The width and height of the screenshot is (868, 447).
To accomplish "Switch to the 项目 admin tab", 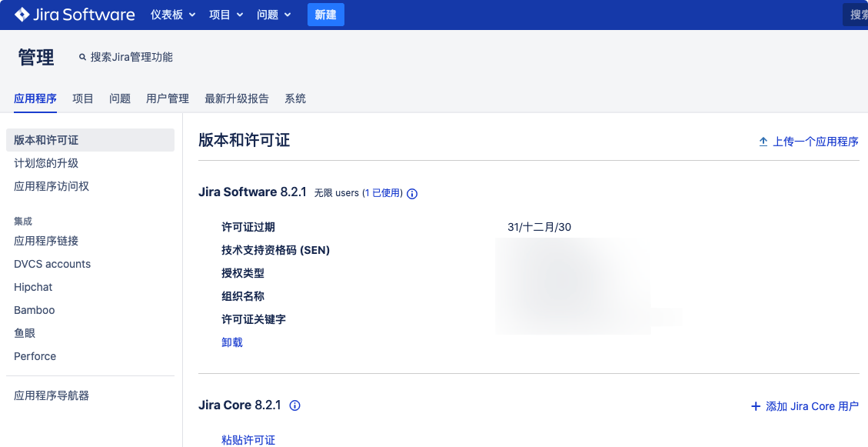I will (83, 98).
